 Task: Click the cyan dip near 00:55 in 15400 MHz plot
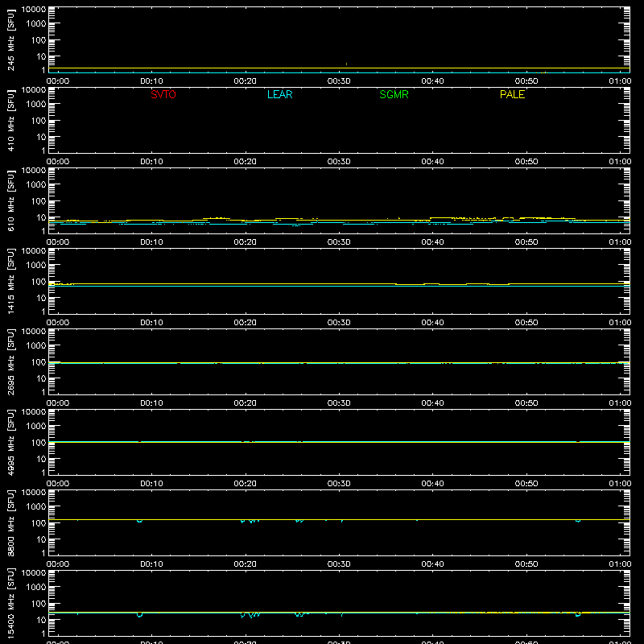pos(578,614)
